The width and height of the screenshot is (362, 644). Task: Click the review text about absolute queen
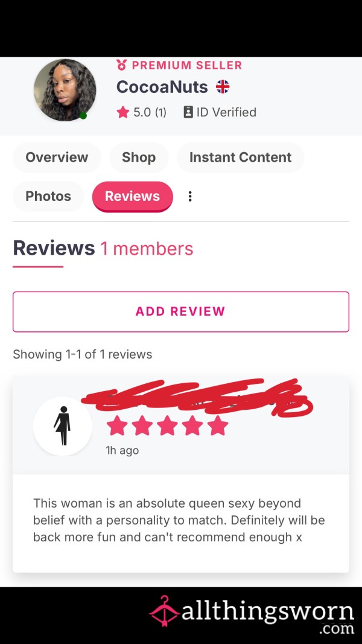tap(179, 520)
